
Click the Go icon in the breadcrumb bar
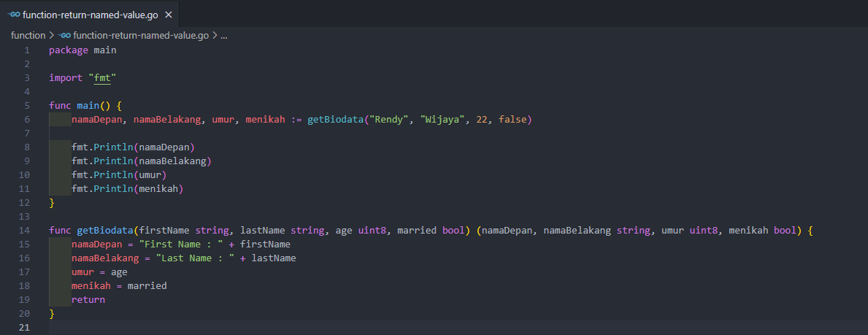pos(64,36)
